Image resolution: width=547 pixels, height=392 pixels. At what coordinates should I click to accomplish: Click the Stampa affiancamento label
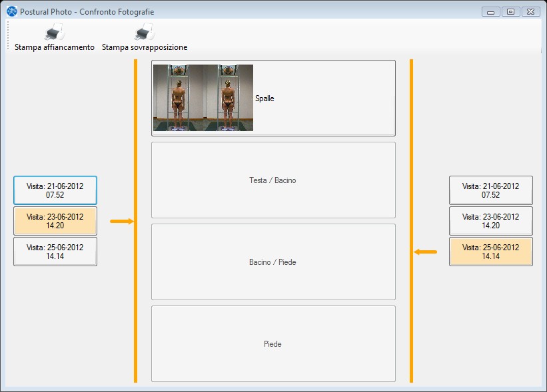(x=55, y=47)
